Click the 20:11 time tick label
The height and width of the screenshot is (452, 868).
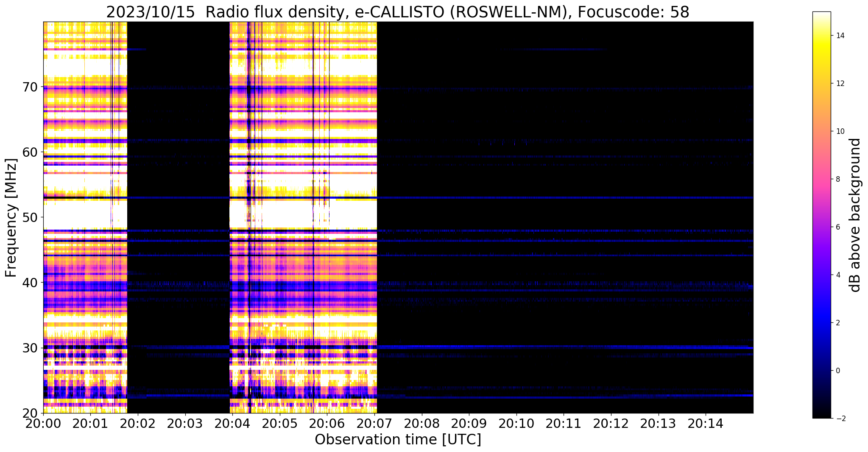pyautogui.click(x=564, y=423)
